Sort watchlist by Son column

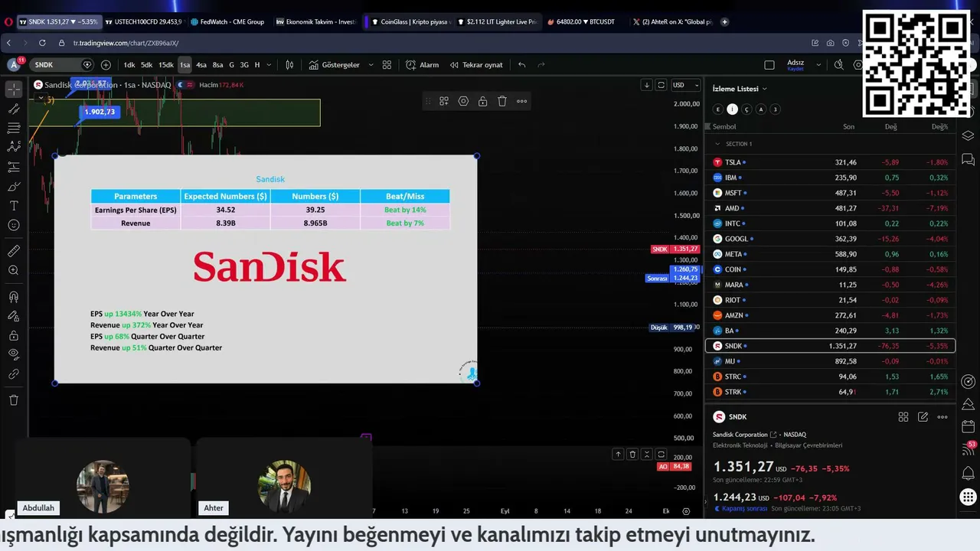848,127
